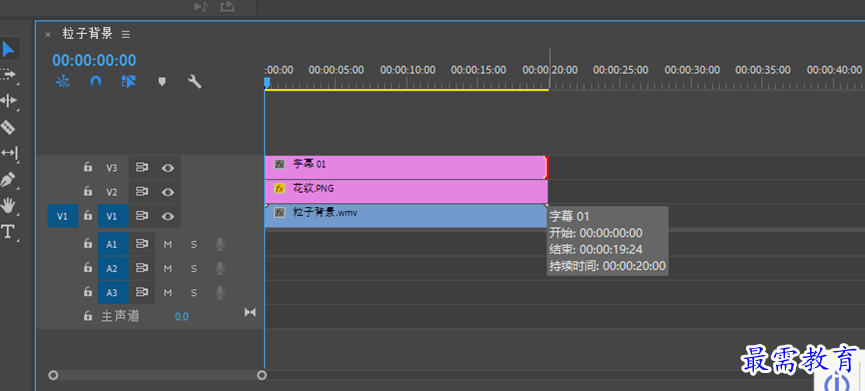Toggle Snap magnet in timeline

[95, 82]
